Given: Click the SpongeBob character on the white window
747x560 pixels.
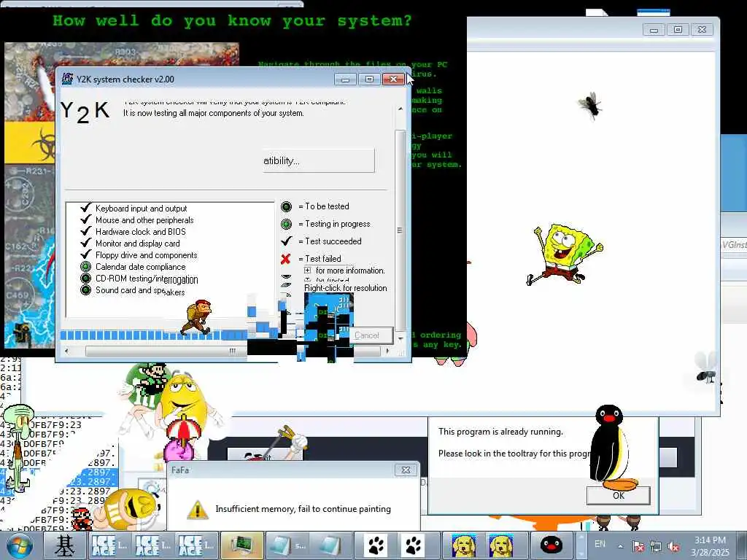Looking at the screenshot, I should [565, 254].
